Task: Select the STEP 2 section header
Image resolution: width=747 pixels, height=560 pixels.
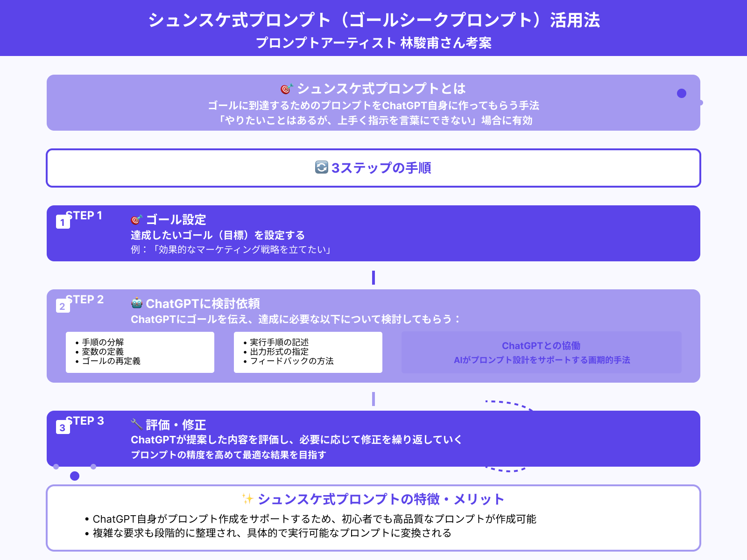Action: 85,300
